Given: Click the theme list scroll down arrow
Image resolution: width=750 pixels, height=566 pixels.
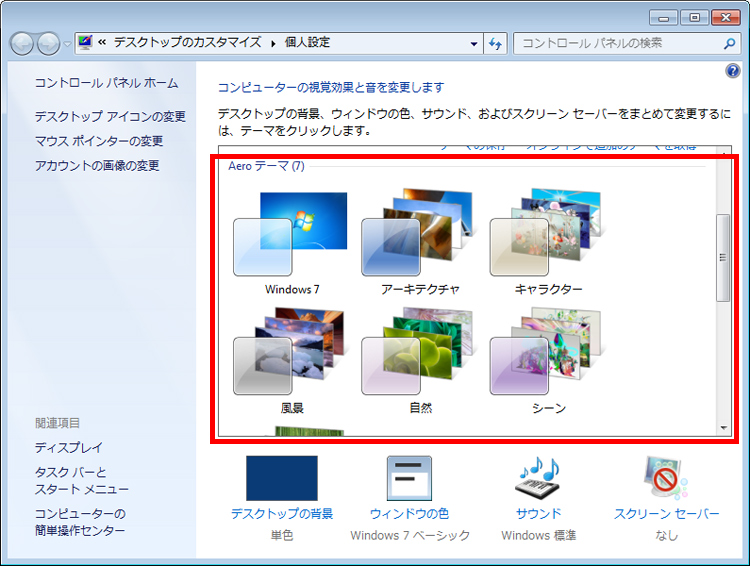Looking at the screenshot, I should click(x=723, y=428).
